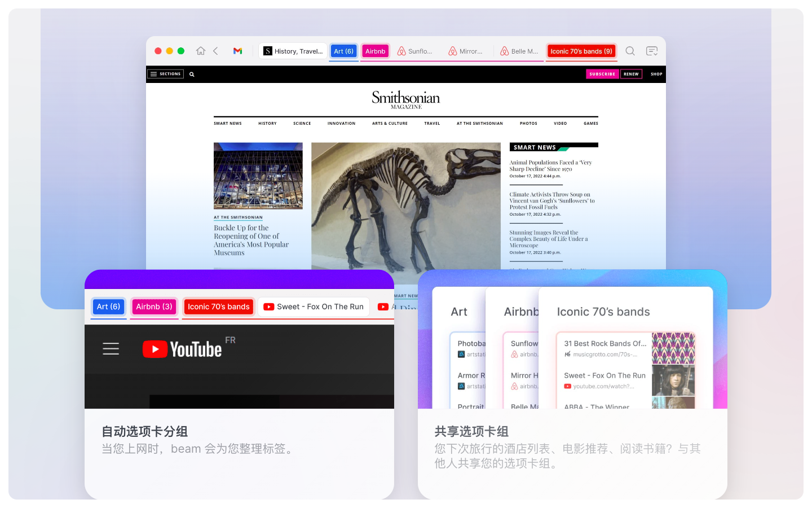Viewport: 812px width, 508px height.
Task: Open the SHOP link
Action: 656,74
